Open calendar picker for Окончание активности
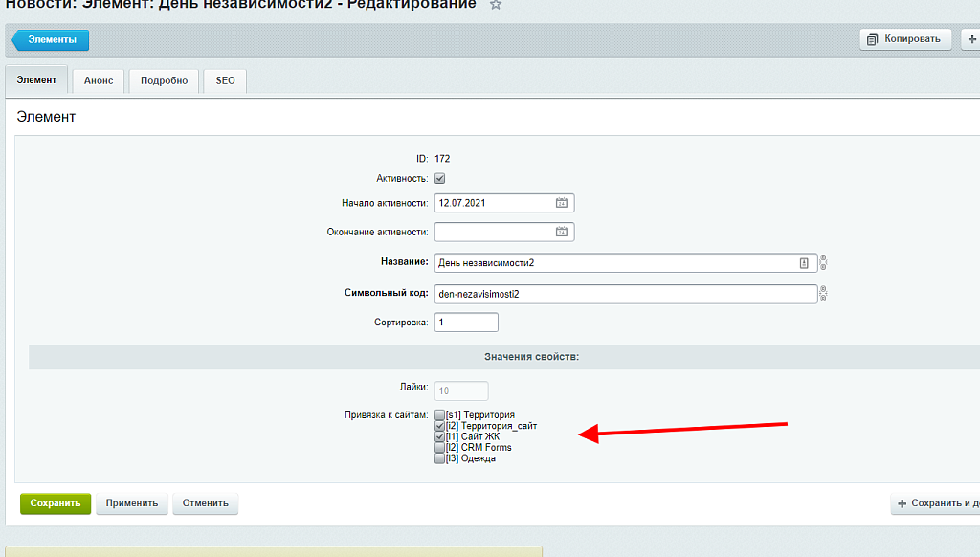 click(562, 232)
